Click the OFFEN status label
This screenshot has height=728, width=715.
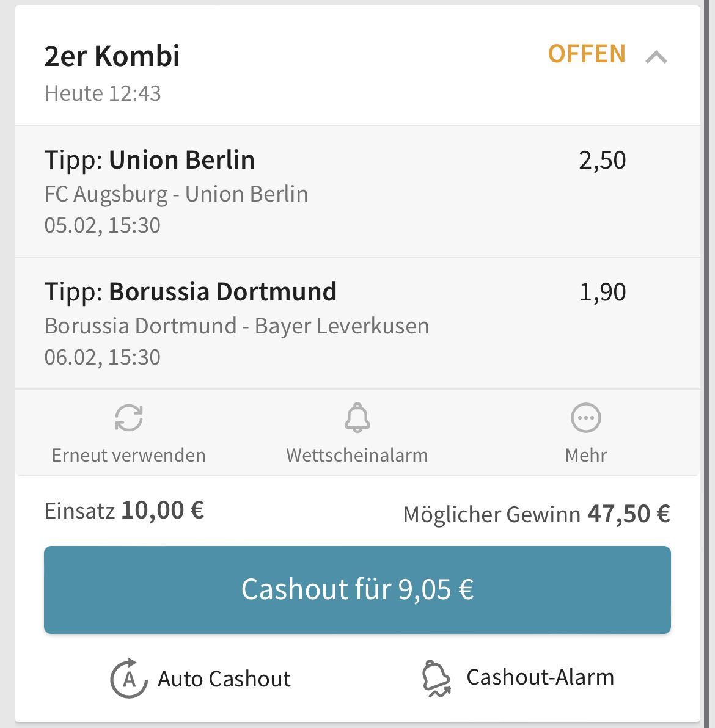587,53
